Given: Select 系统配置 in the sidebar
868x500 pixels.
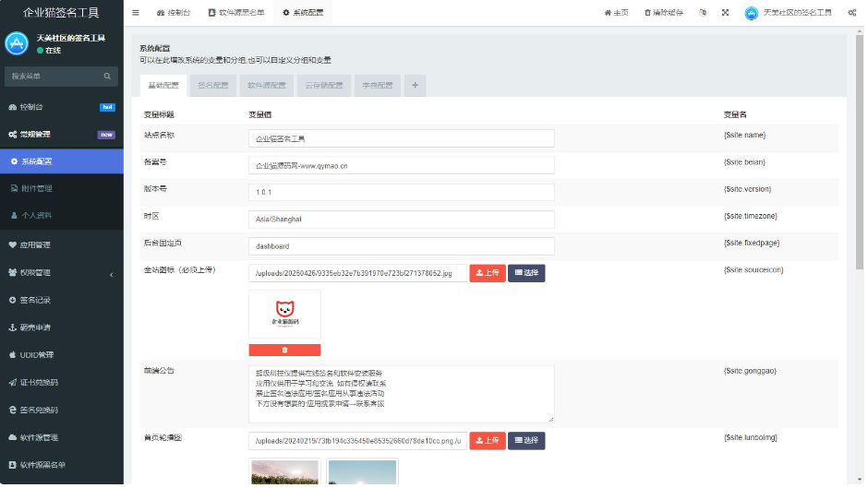Looking at the screenshot, I should (x=62, y=161).
